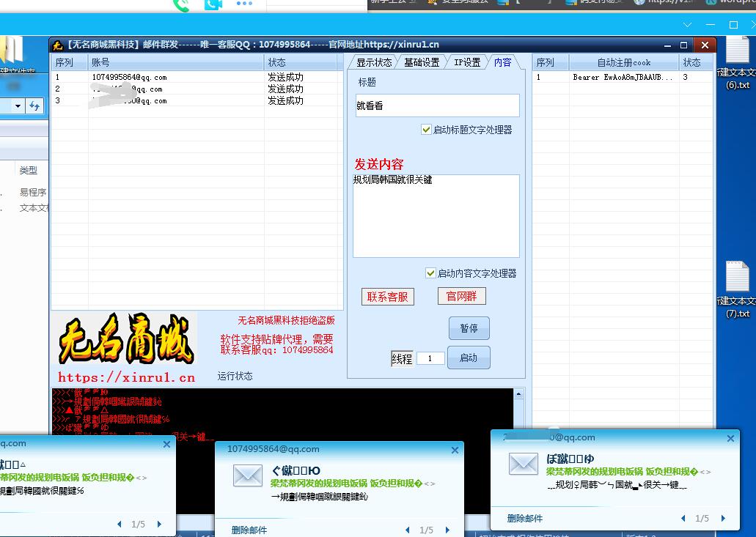Click the 类型 column header in left window
756x537 pixels.
(29, 170)
